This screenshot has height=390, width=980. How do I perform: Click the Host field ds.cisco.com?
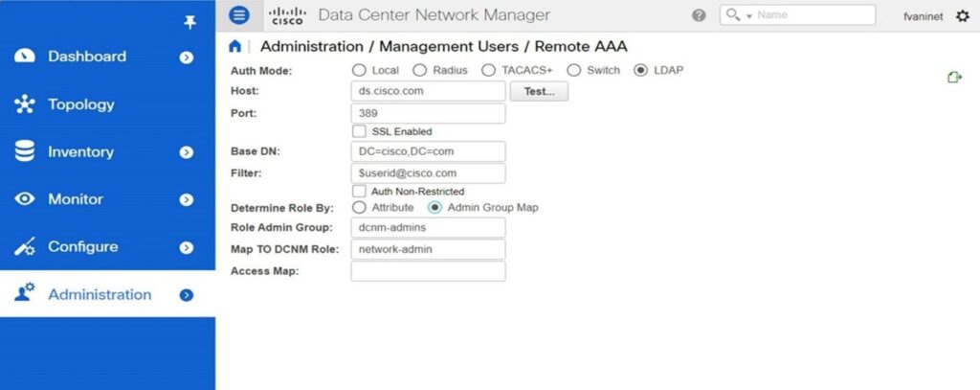pyautogui.click(x=428, y=91)
